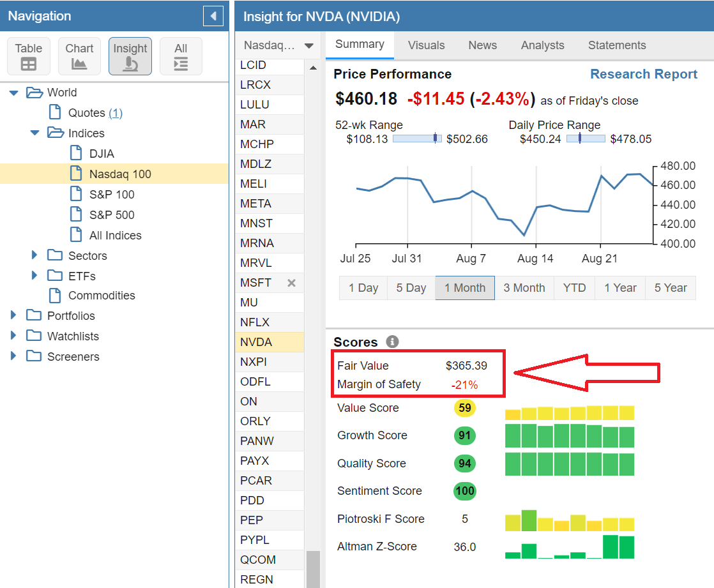Open the S&P 500 index
714x588 pixels.
112,215
